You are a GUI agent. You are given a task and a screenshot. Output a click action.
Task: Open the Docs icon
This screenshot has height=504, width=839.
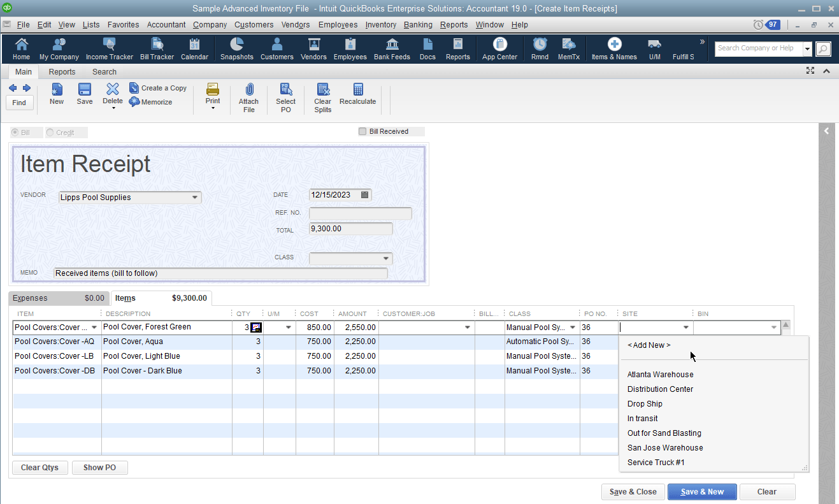(427, 49)
